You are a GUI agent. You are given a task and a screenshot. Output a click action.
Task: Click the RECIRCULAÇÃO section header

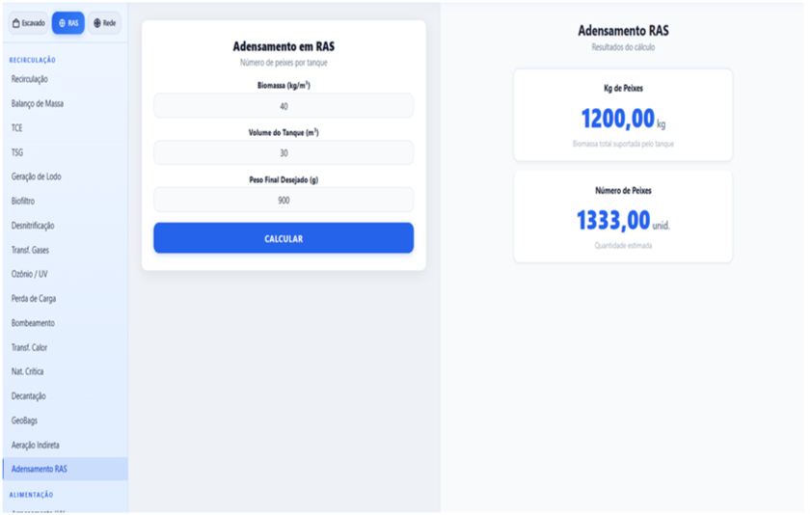pyautogui.click(x=32, y=60)
